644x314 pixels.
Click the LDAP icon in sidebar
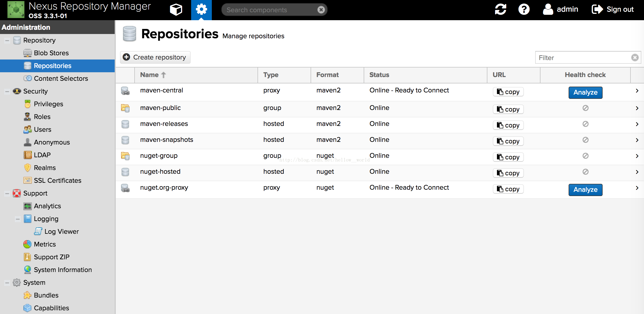click(x=27, y=155)
